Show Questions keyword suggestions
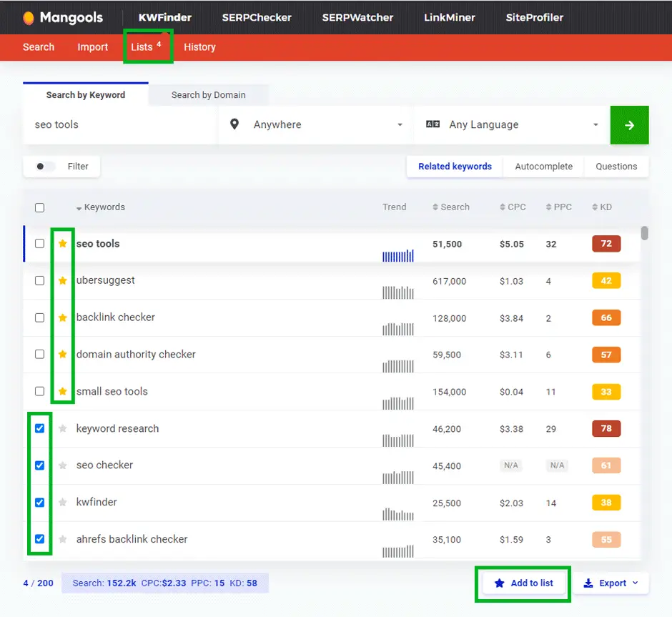672x617 pixels. point(616,167)
